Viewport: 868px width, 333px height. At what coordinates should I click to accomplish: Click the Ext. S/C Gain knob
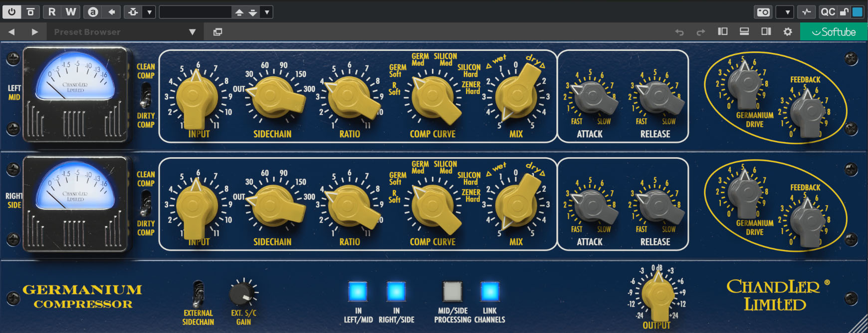(x=242, y=293)
